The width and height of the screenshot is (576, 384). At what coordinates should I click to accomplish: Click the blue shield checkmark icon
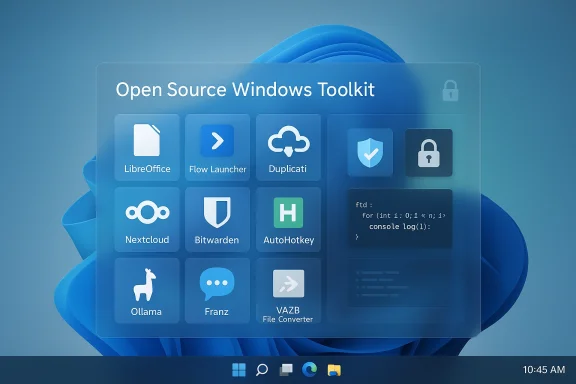370,152
